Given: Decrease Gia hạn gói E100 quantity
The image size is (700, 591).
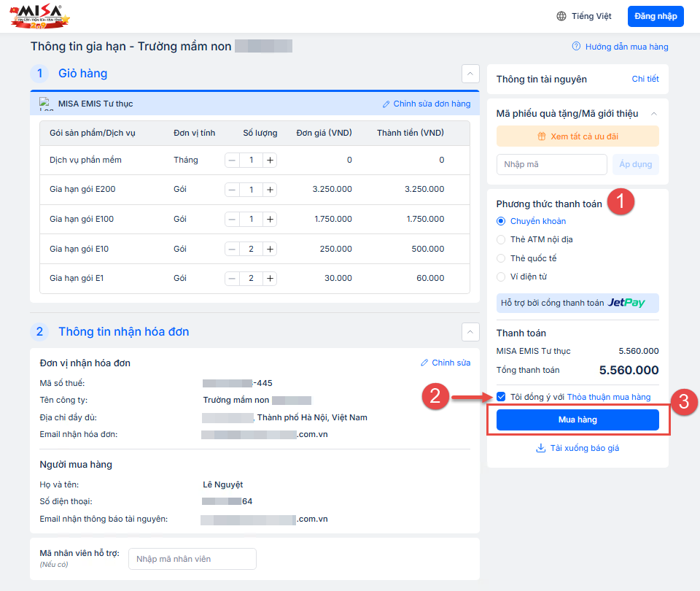Looking at the screenshot, I should [232, 219].
